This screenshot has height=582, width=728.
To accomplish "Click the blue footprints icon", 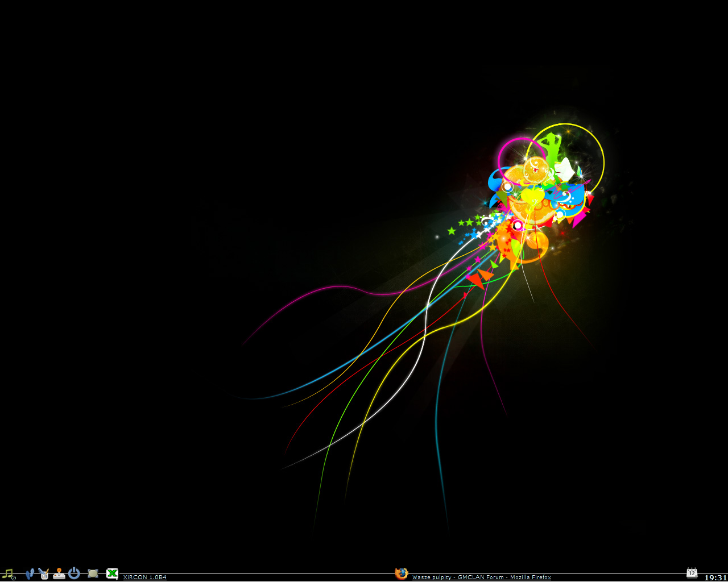I will (30, 574).
